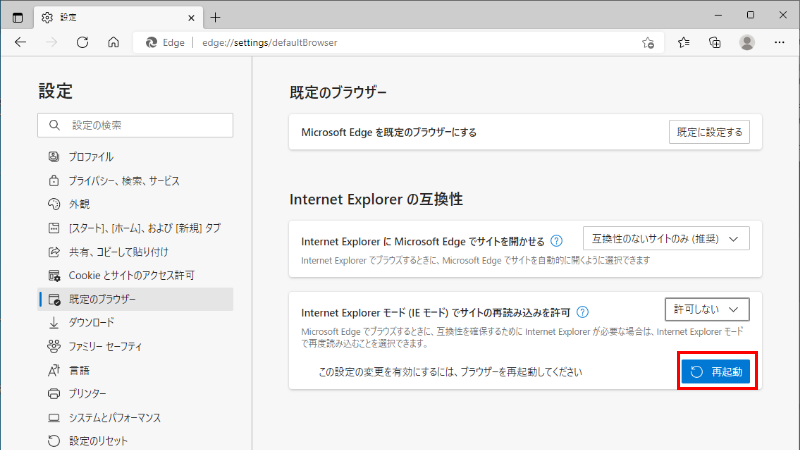
Task: Click the address bar URL
Action: pos(269,43)
